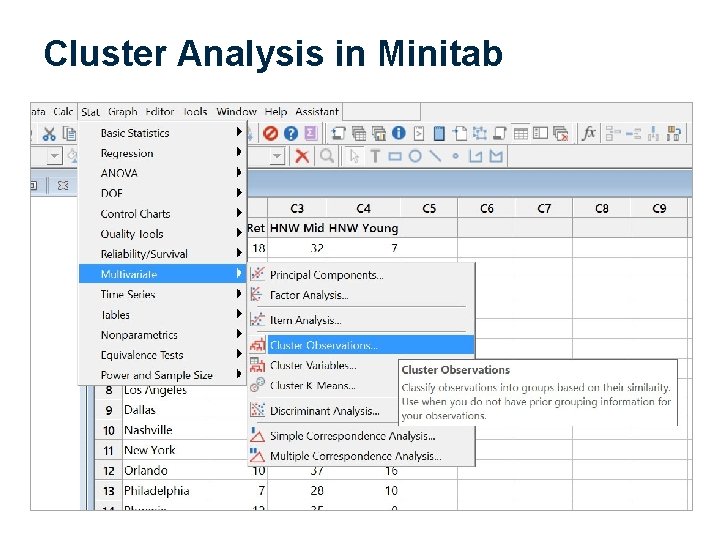Expand the Quality Tools submenu
720x540 pixels.
point(163,234)
